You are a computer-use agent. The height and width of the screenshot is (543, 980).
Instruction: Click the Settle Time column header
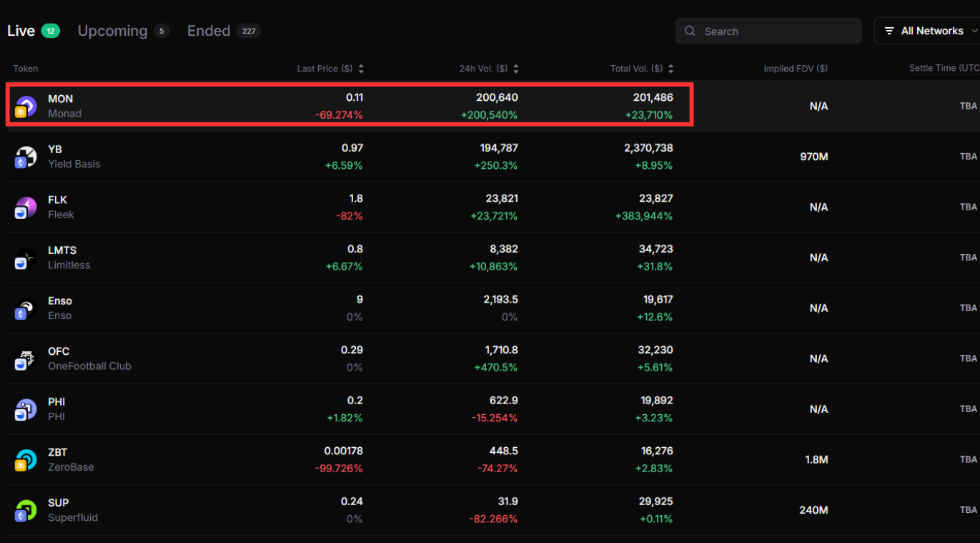click(942, 68)
